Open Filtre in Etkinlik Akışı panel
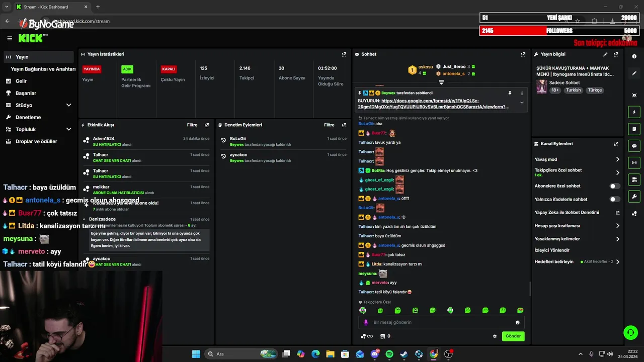The image size is (644, 362). 192,125
